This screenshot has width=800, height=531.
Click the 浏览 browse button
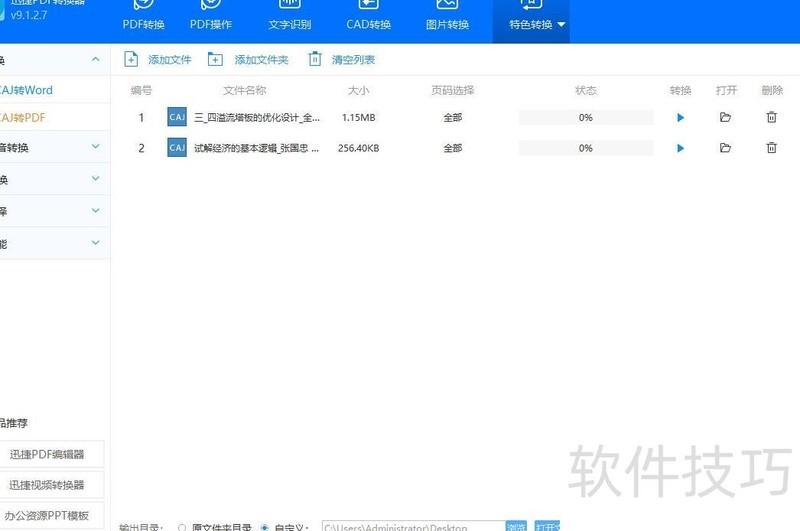pos(516,526)
